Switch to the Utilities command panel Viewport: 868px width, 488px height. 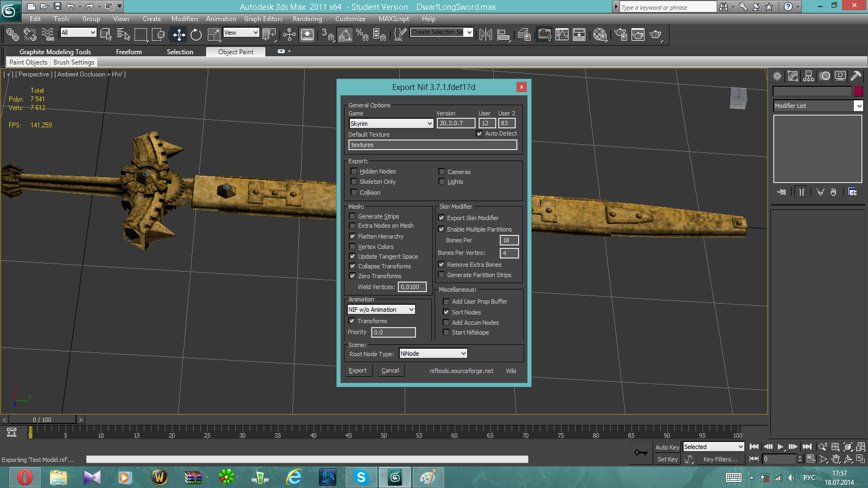point(856,76)
